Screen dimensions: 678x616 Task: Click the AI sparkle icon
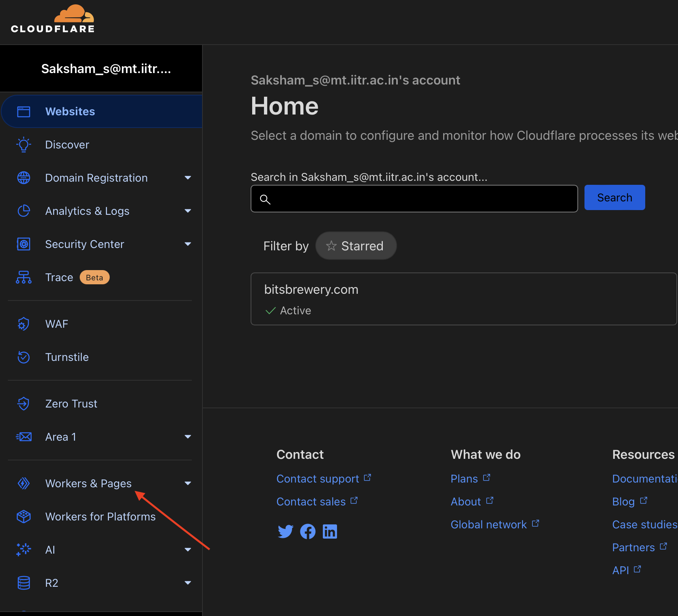point(24,550)
